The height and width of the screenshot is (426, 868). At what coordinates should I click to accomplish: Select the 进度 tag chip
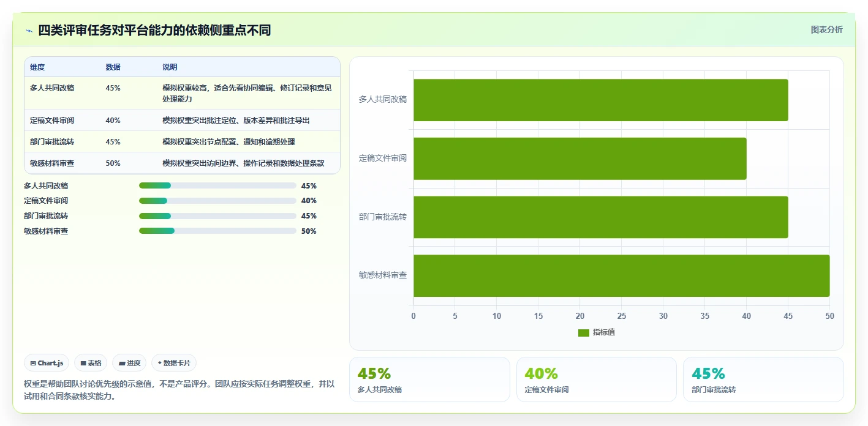[129, 363]
